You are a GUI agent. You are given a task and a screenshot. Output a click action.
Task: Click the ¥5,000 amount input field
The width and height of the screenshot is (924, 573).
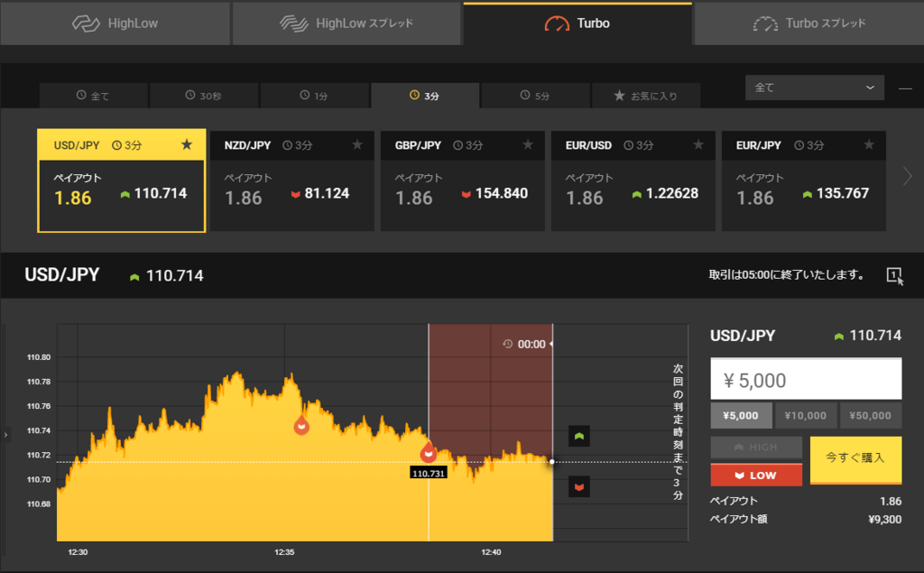806,378
